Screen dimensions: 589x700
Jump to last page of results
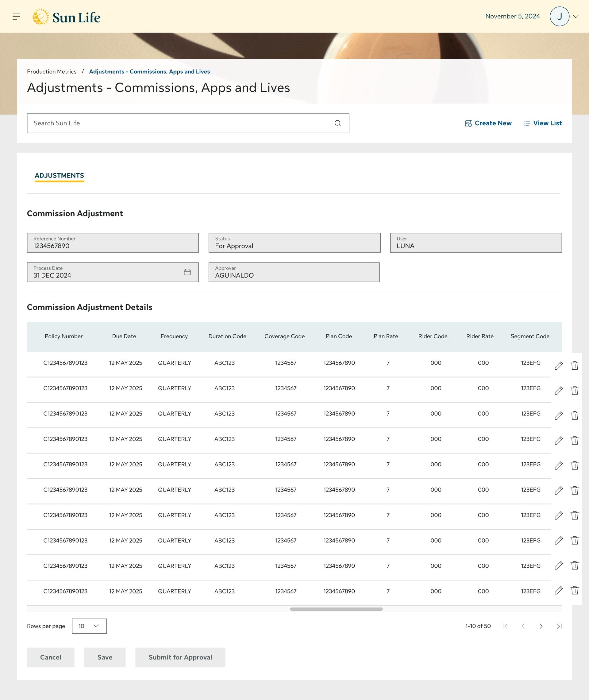tap(559, 626)
